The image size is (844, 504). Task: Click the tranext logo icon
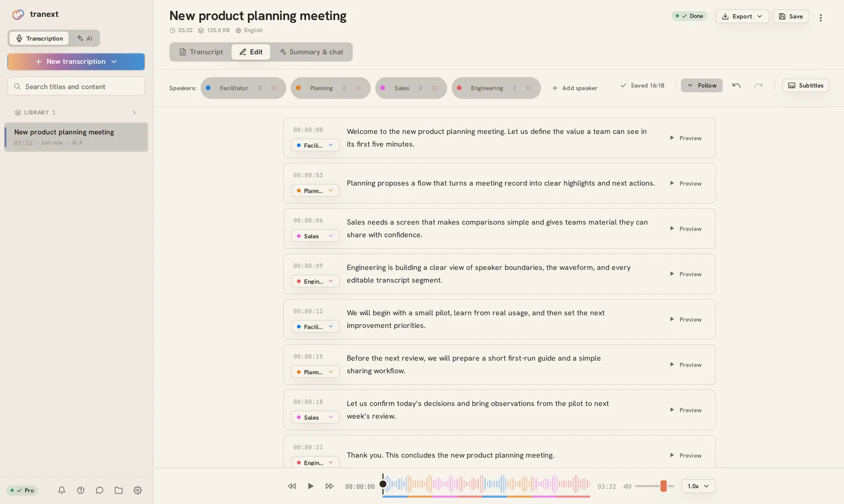[18, 14]
